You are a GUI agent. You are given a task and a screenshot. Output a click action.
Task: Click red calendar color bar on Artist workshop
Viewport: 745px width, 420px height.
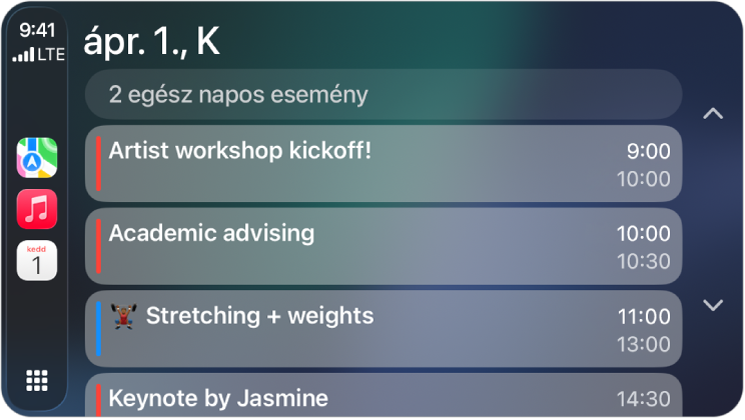99,163
